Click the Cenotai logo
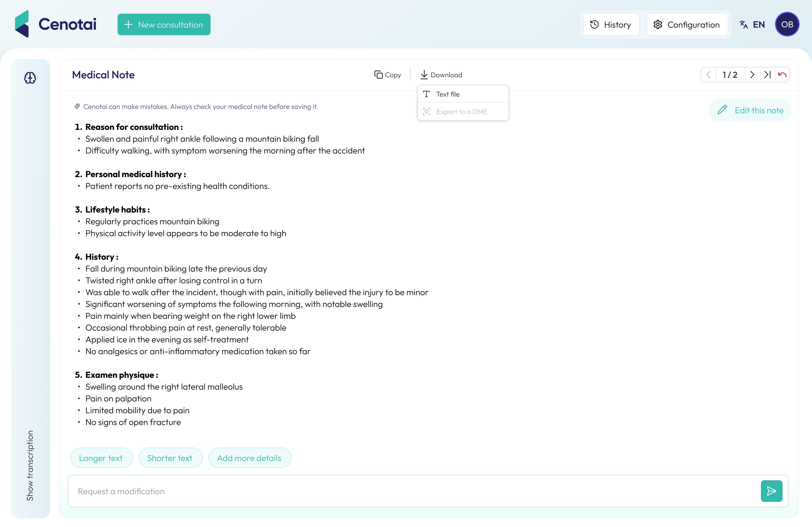Screen dimensions: 812x527 56,24
